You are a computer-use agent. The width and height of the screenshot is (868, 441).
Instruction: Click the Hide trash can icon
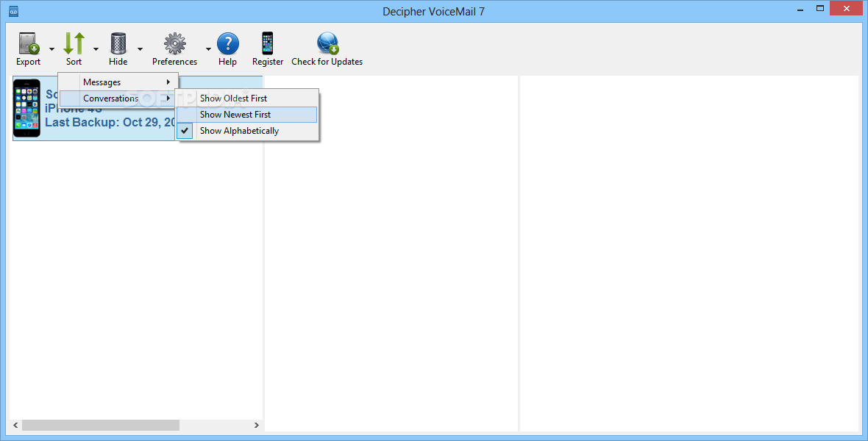pyautogui.click(x=118, y=43)
